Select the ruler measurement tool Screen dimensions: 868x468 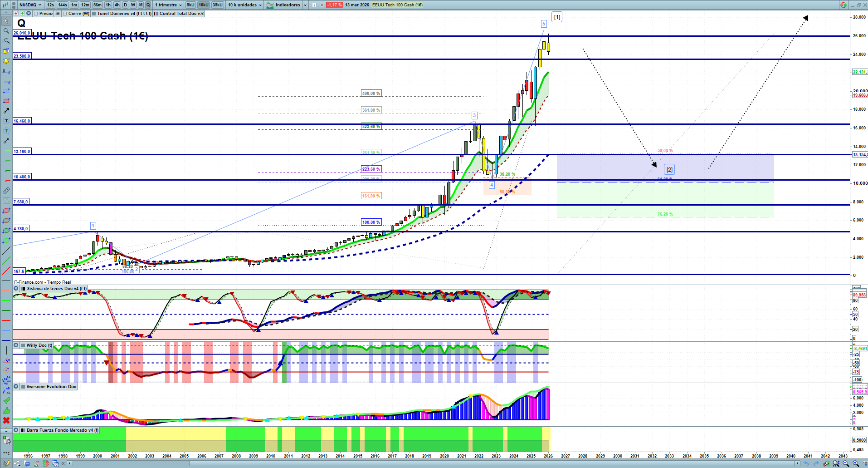pos(6,191)
